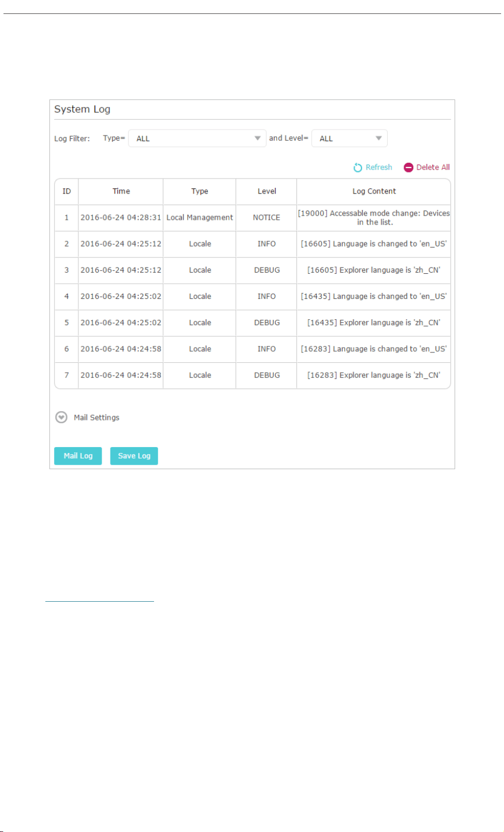The width and height of the screenshot is (504, 832).
Task: Click DEBUG level in row 3
Action: [267, 270]
